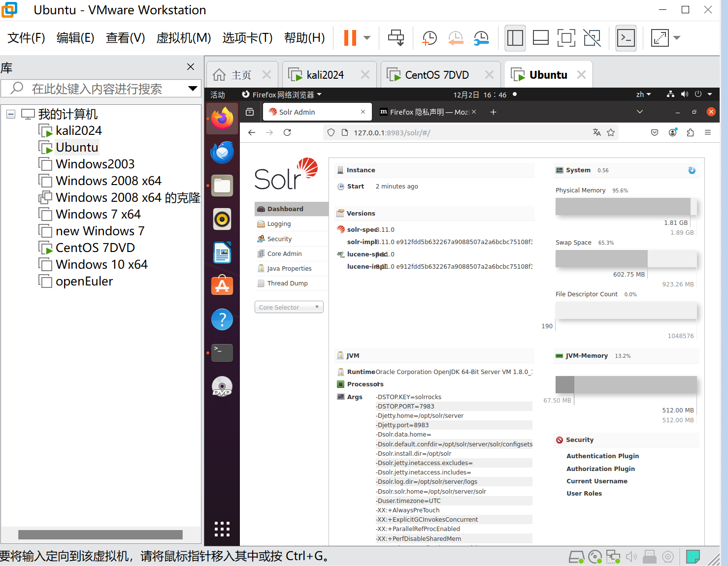
Task: Open Java Properties in the Solr sidebar
Action: 292,268
